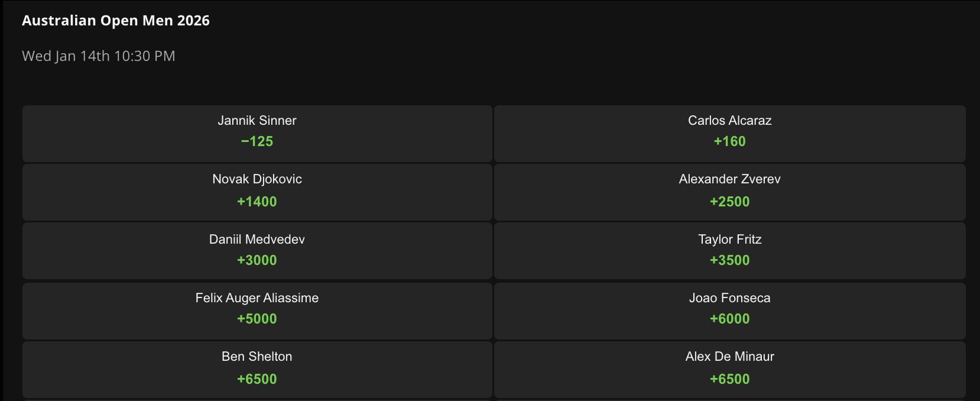Click the +2500 odds figure
The height and width of the screenshot is (401, 980).
pos(729,202)
